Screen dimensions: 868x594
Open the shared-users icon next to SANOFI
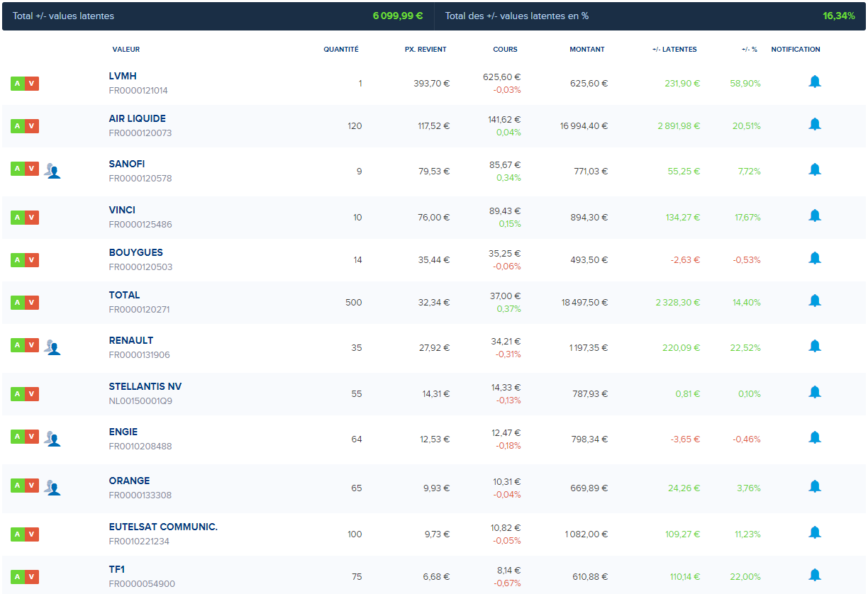(x=52, y=170)
